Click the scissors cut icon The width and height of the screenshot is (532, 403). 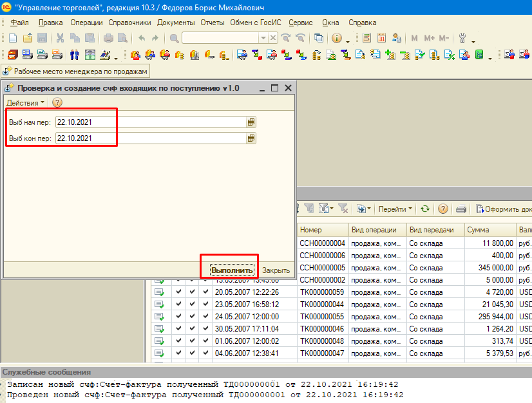60,39
